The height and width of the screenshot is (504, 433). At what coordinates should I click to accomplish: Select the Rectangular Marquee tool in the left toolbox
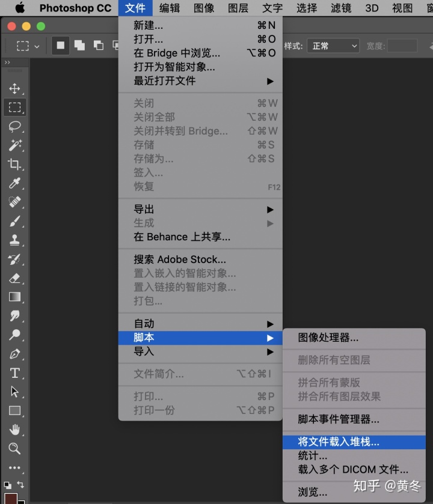tap(14, 107)
